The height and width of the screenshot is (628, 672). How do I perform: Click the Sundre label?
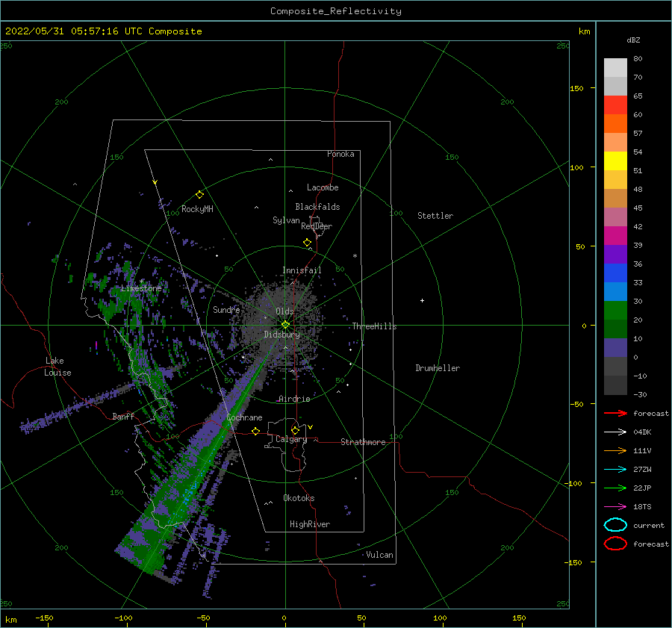tap(226, 309)
